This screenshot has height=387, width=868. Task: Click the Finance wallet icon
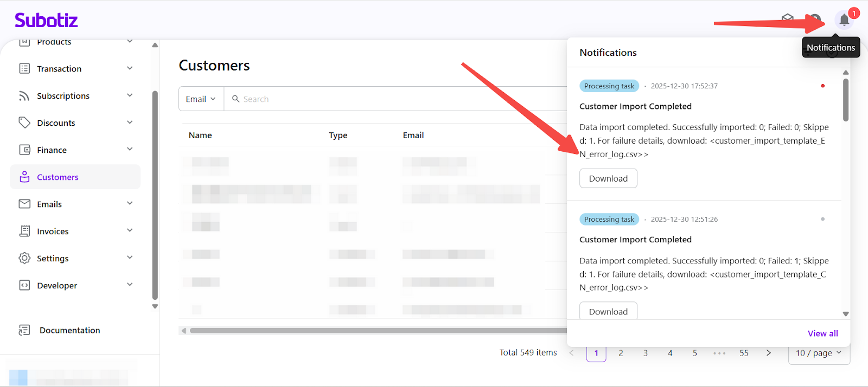[24, 150]
